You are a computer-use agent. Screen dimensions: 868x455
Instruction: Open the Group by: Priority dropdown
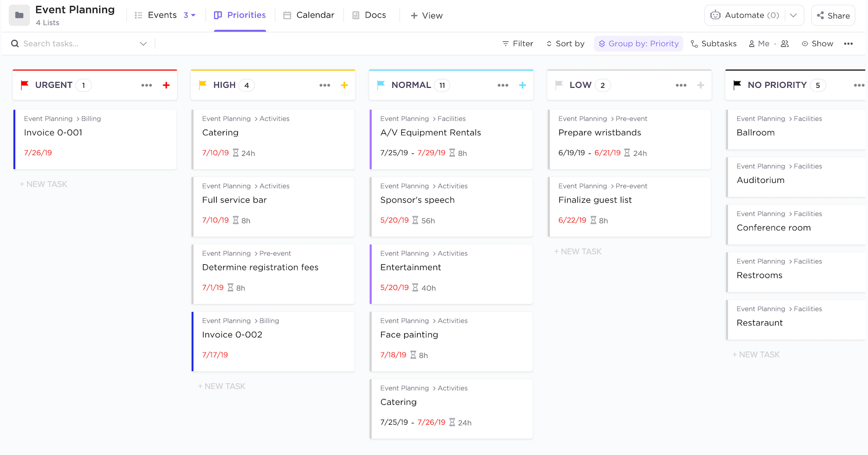tap(638, 44)
